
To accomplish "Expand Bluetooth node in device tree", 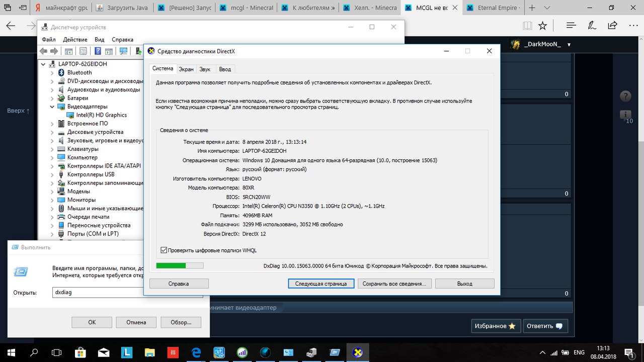I will (x=52, y=72).
